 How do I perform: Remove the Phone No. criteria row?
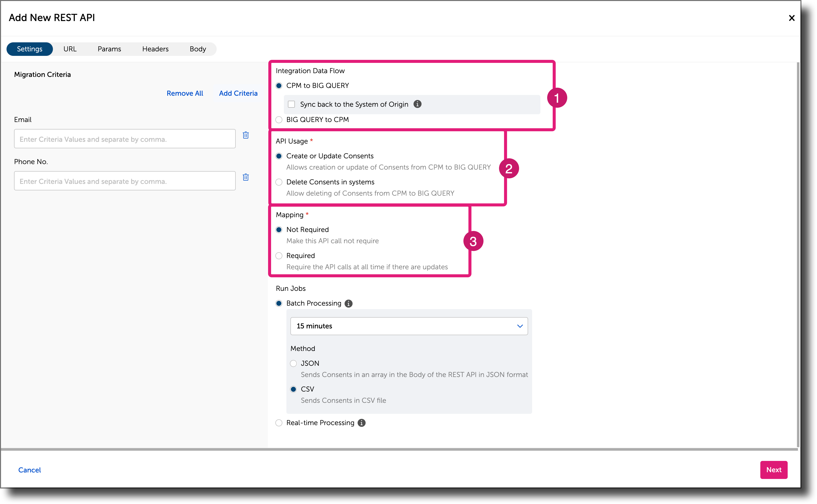[x=246, y=177]
